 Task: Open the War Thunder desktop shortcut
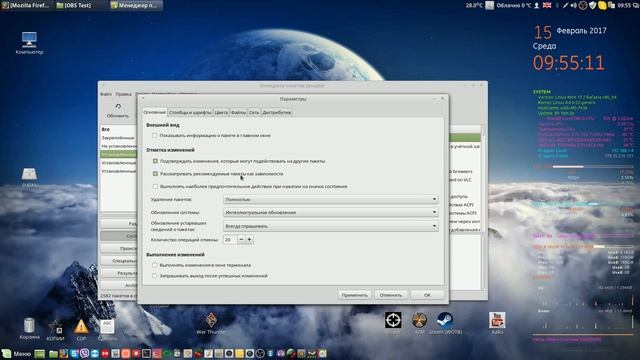pyautogui.click(x=211, y=323)
